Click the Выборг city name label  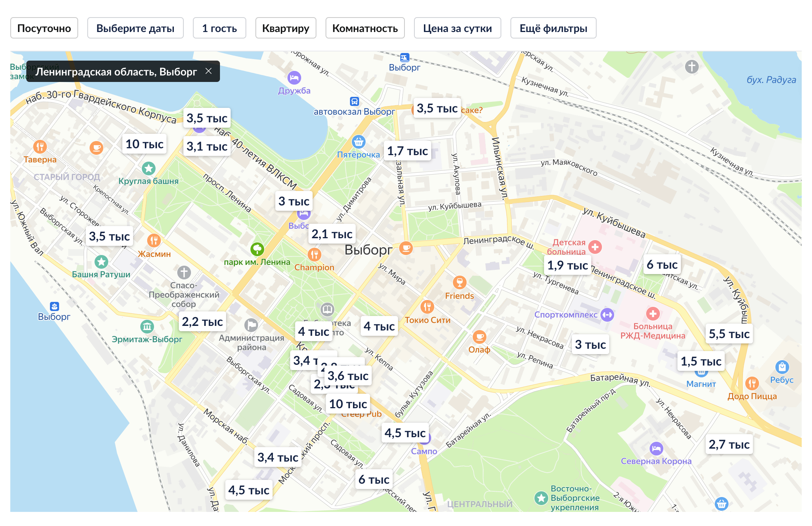tap(368, 250)
